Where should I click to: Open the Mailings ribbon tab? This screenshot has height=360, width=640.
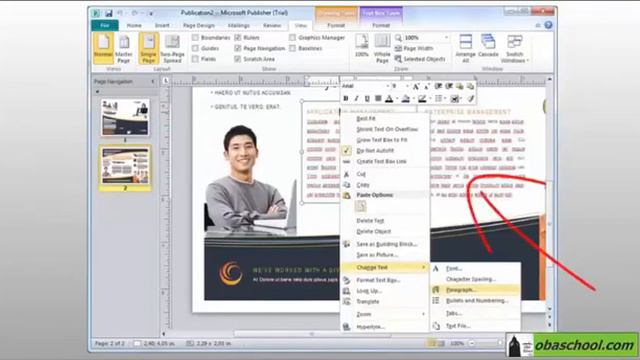(239, 25)
